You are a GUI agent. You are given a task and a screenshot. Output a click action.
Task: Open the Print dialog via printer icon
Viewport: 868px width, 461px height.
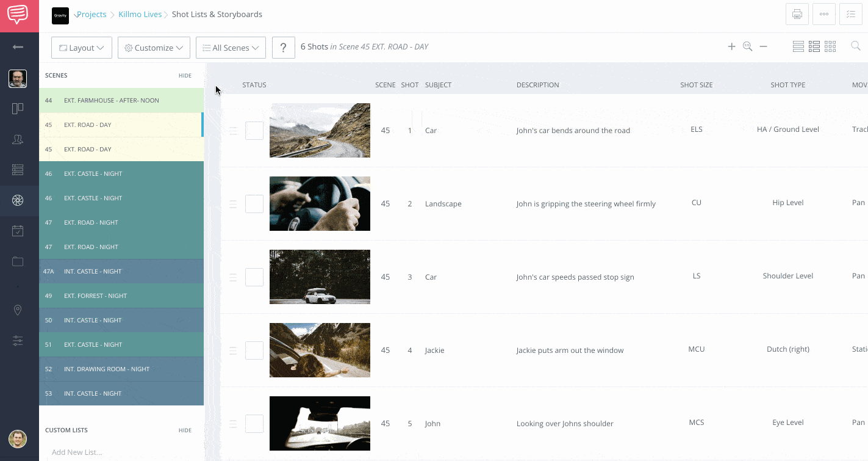[x=797, y=13]
